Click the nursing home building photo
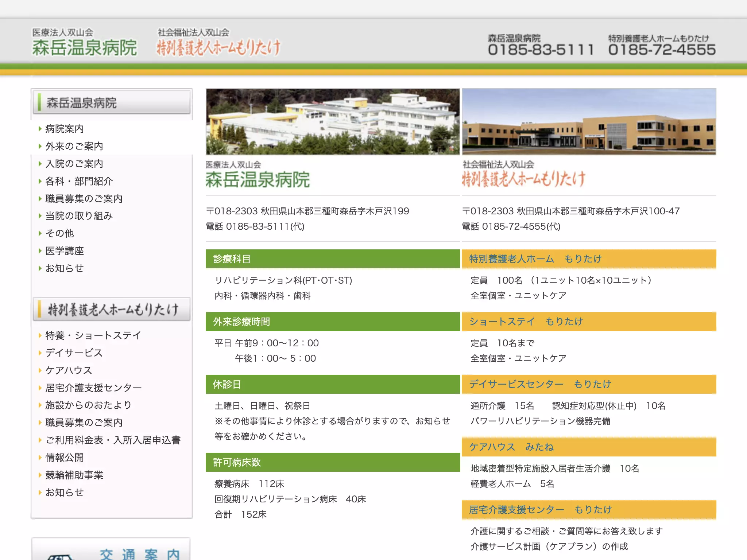 tap(589, 122)
